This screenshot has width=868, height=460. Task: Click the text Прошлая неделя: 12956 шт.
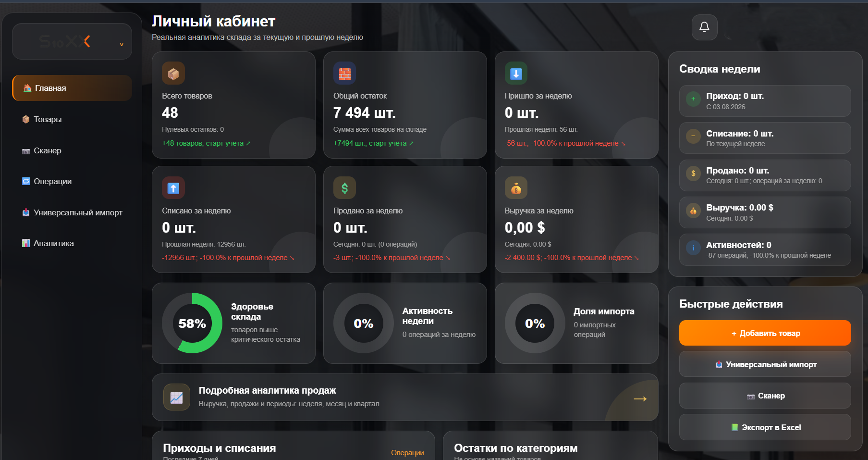coord(204,244)
